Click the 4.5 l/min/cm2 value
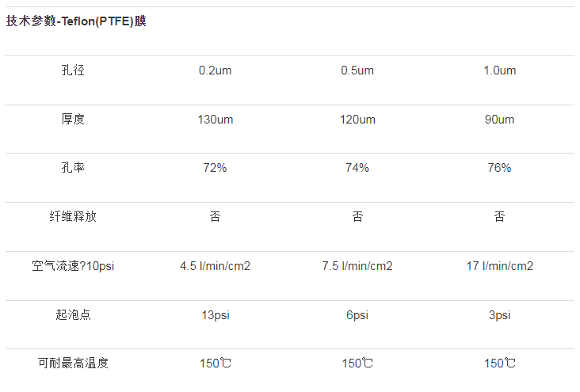Image resolution: width=580 pixels, height=392 pixels. [x=216, y=266]
